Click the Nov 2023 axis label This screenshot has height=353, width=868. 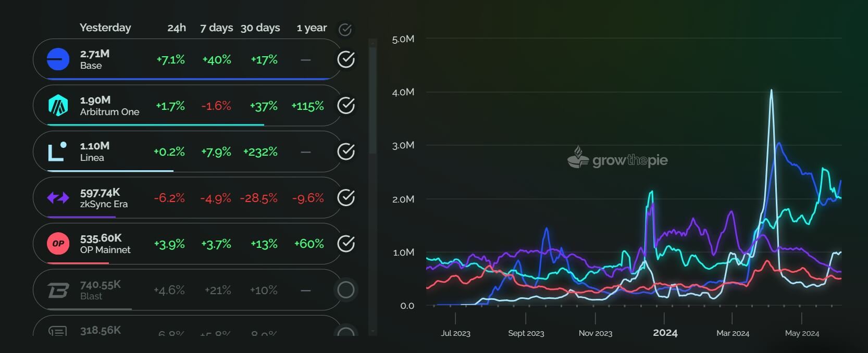coord(596,333)
